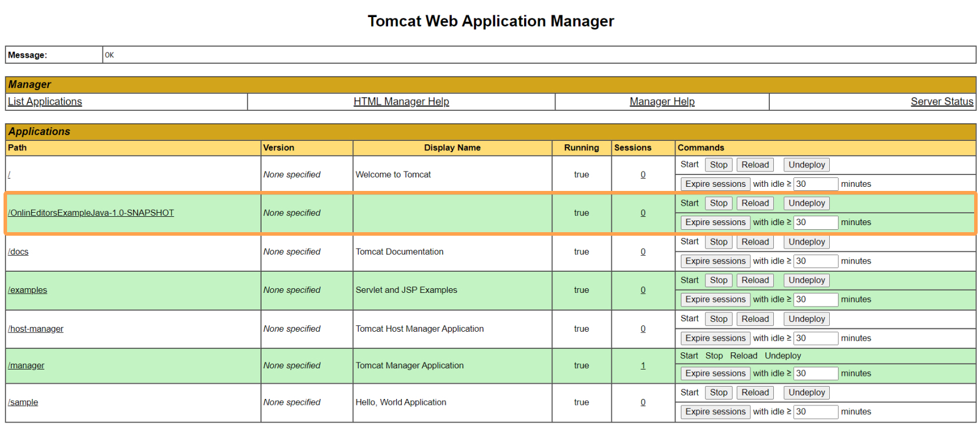Open the Server Status link
Image resolution: width=980 pixels, height=429 pixels.
click(x=942, y=101)
